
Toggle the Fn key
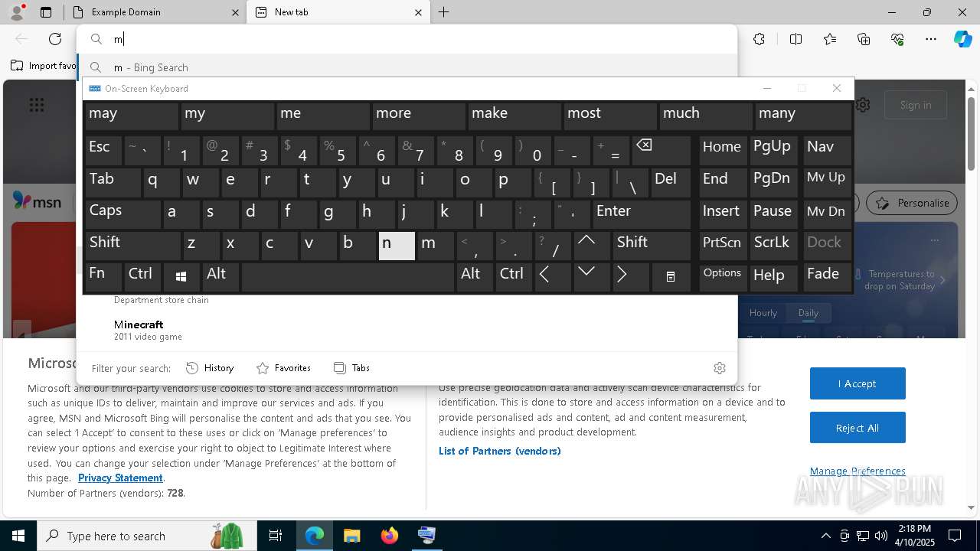point(103,276)
